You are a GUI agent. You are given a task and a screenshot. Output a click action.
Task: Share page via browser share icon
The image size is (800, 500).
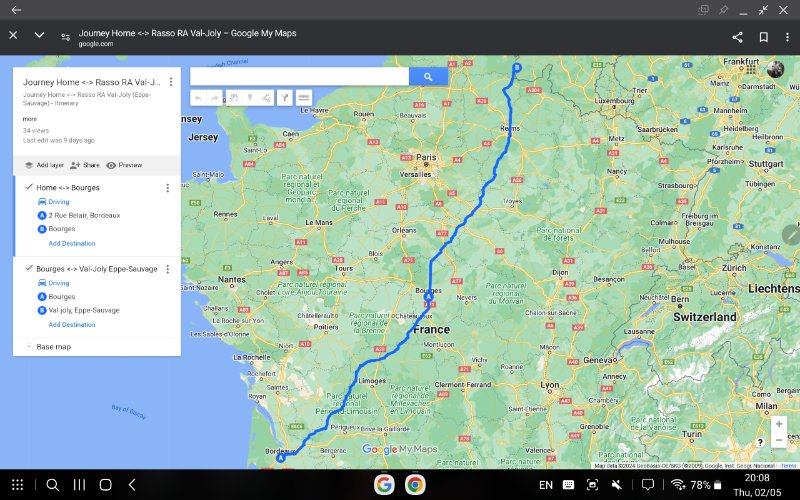(738, 36)
